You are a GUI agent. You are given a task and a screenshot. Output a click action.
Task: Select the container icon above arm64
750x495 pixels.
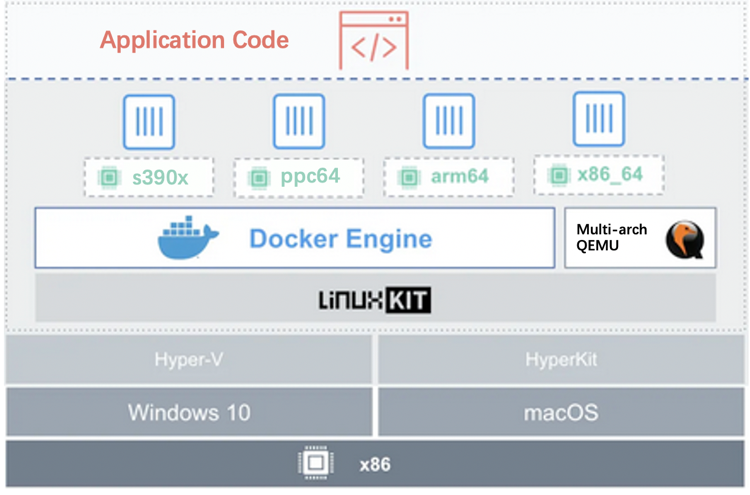point(449,121)
